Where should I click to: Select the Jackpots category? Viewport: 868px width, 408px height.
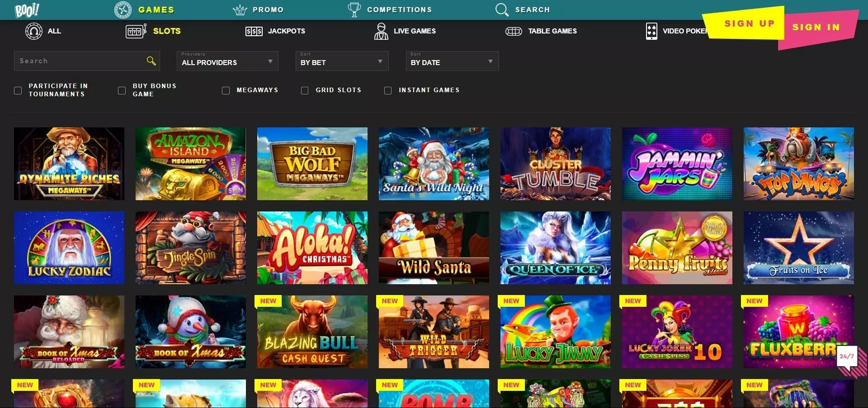coord(287,31)
